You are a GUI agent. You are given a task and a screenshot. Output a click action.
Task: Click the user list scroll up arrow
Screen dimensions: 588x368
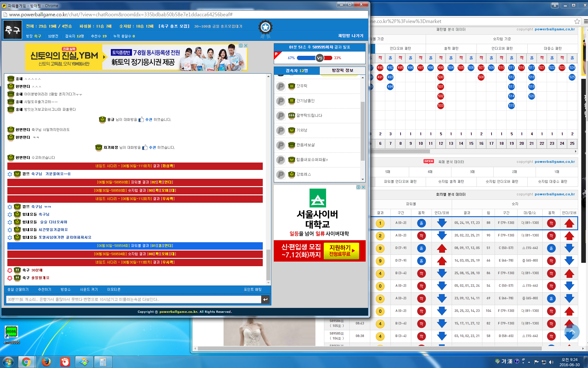coord(363,78)
